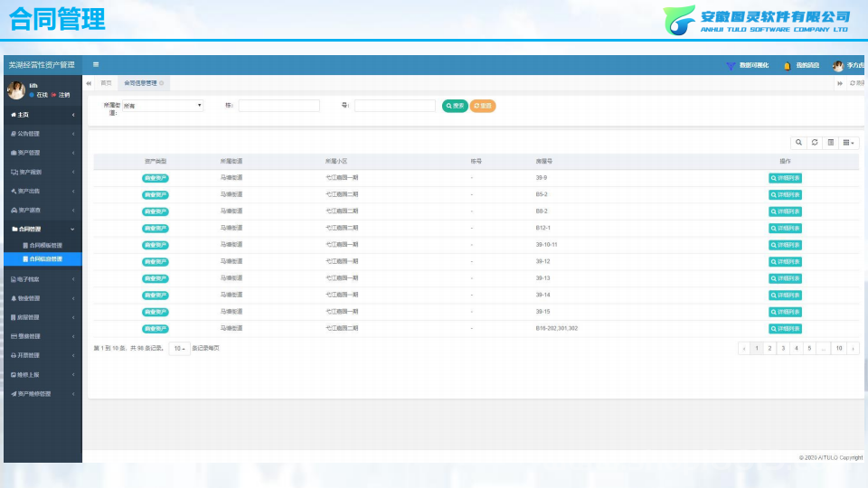
Task: Switch to the 首页 tab
Action: coord(106,83)
